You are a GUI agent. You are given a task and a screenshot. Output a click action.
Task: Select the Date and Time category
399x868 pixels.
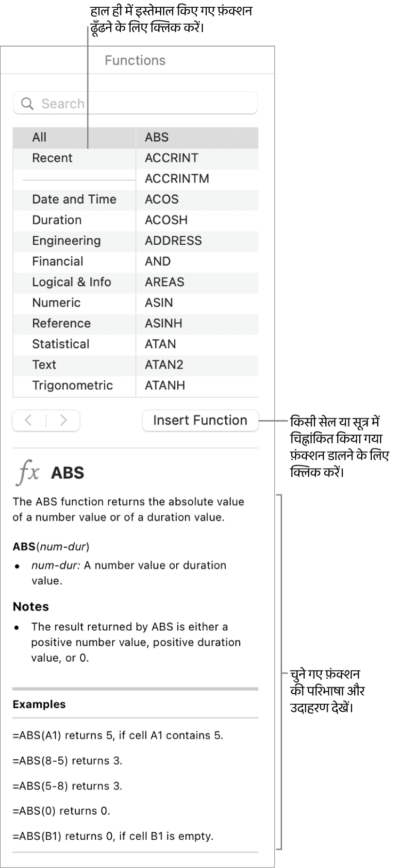(x=74, y=200)
